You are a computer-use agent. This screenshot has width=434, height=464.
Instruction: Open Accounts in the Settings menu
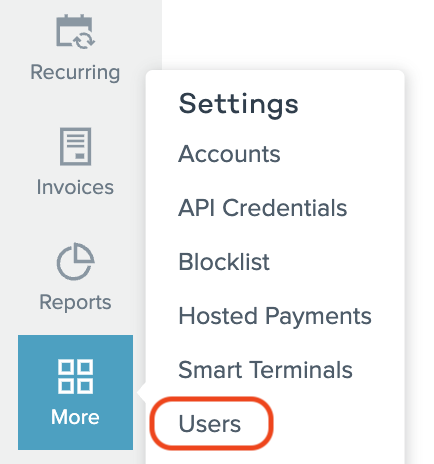click(229, 154)
